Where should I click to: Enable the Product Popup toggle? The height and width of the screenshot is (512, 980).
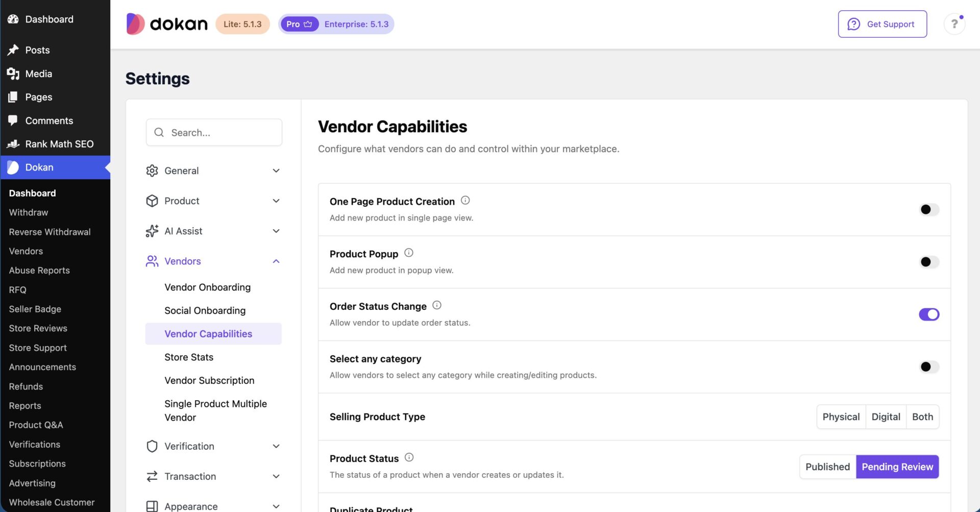pyautogui.click(x=929, y=262)
